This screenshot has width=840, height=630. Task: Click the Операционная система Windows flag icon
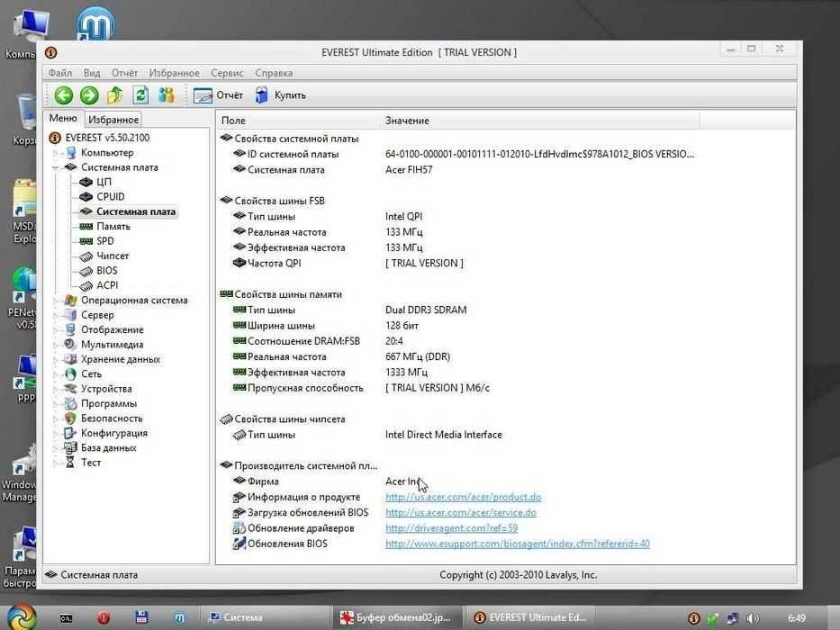pos(70,300)
